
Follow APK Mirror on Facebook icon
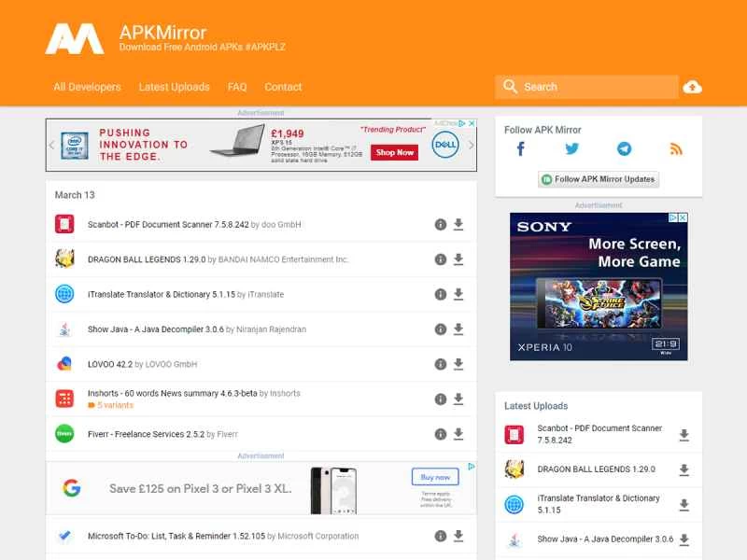(x=520, y=148)
